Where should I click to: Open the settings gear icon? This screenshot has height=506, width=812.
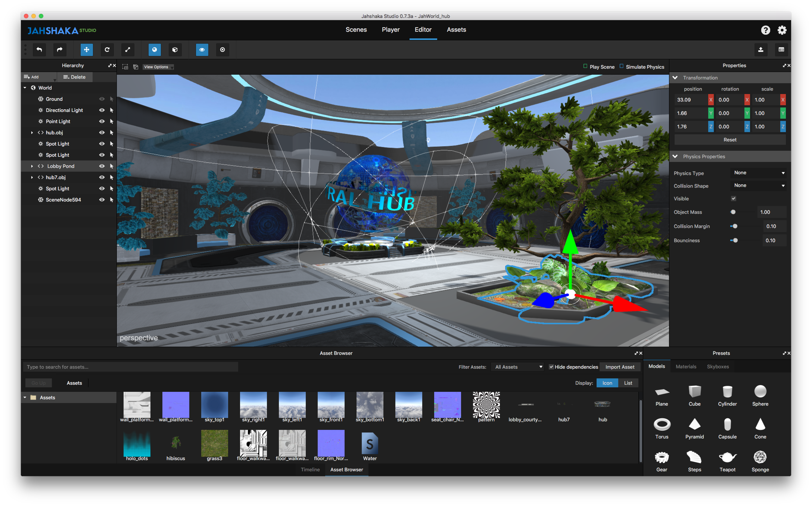(782, 30)
